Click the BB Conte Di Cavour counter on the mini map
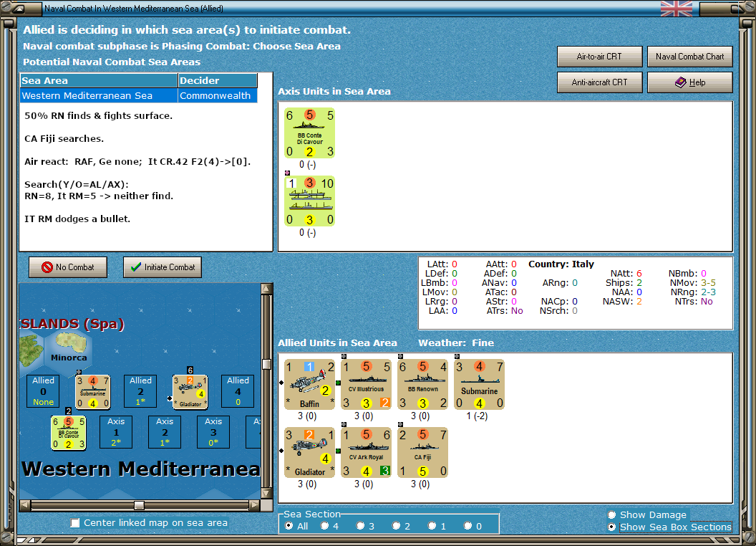756x546 pixels. coord(69,433)
